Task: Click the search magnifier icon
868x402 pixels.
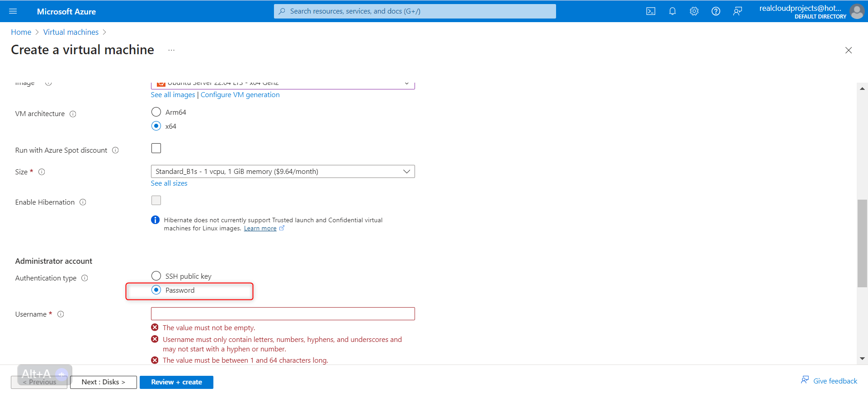Action: (x=282, y=11)
